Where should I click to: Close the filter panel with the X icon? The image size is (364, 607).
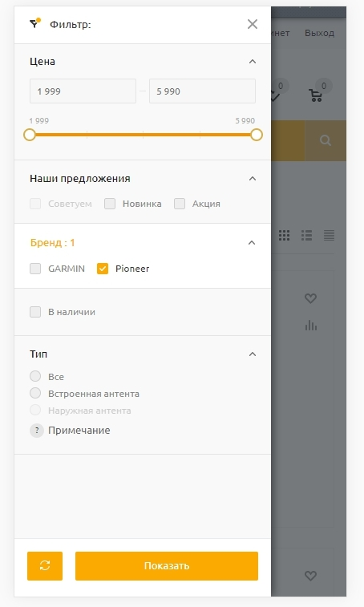coord(253,24)
